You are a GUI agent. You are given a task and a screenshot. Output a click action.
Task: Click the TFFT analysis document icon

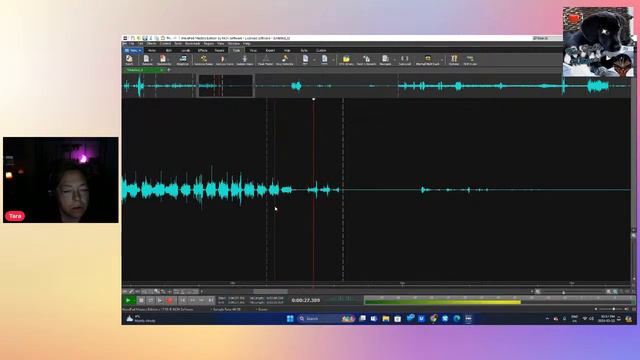pos(324,60)
